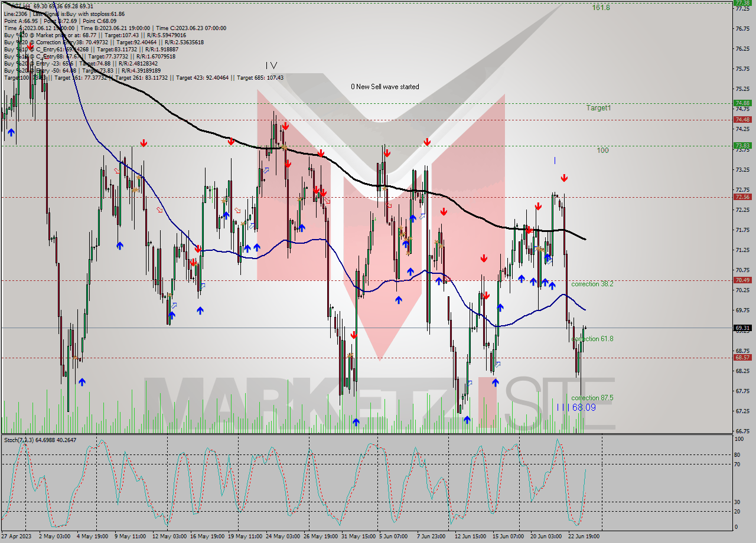Click the Target1 level label

[599, 108]
